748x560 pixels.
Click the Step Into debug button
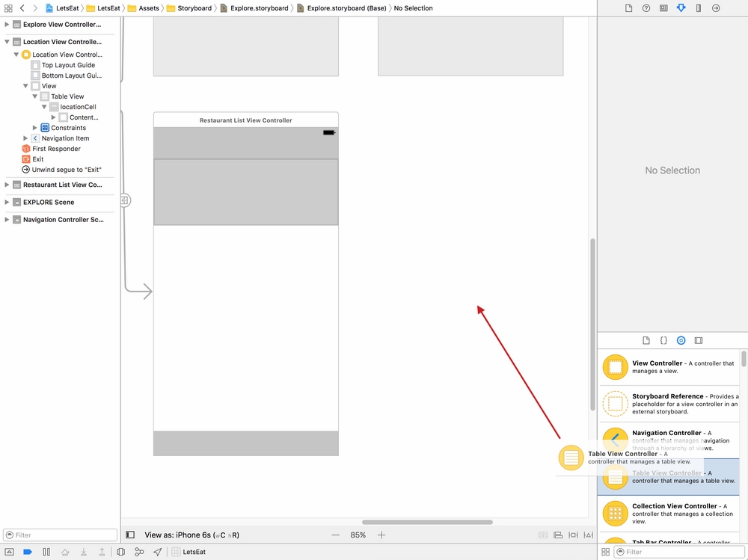point(84,552)
